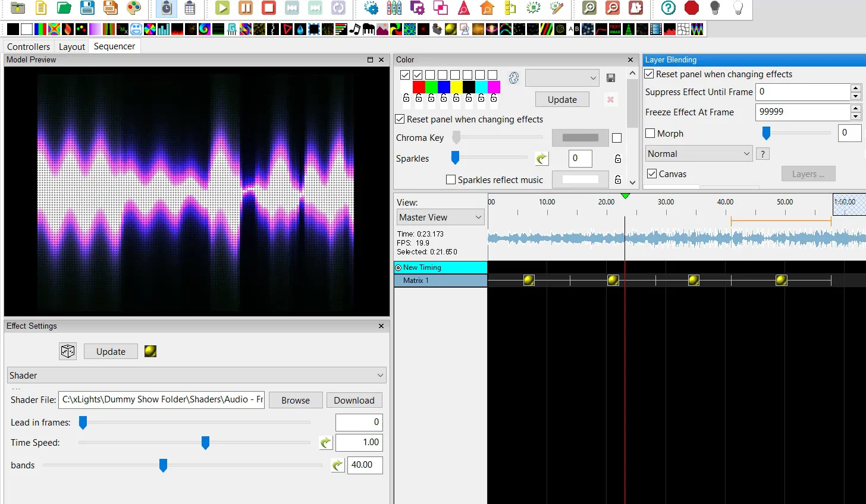Select the VU Meter bars effect icon
Image resolution: width=866 pixels, height=504 pixels.
[670, 29]
